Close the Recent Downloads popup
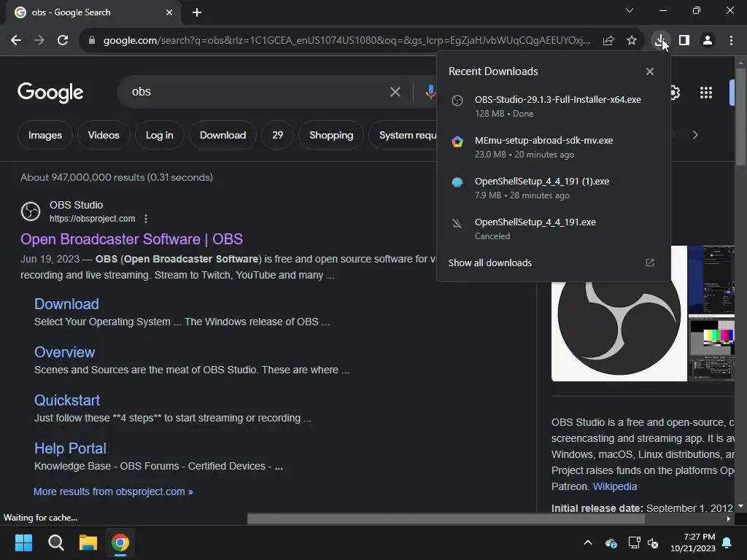747x560 pixels. 650,71
